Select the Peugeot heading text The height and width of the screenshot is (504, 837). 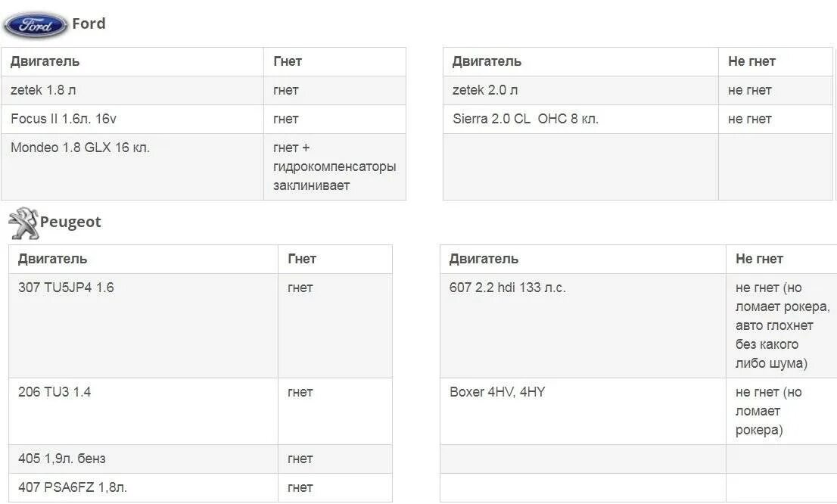pyautogui.click(x=70, y=222)
